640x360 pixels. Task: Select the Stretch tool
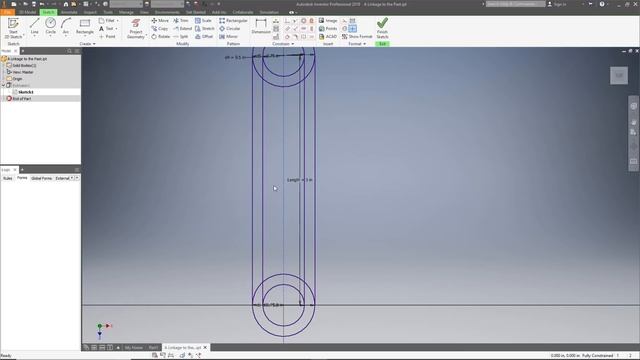(x=204, y=29)
